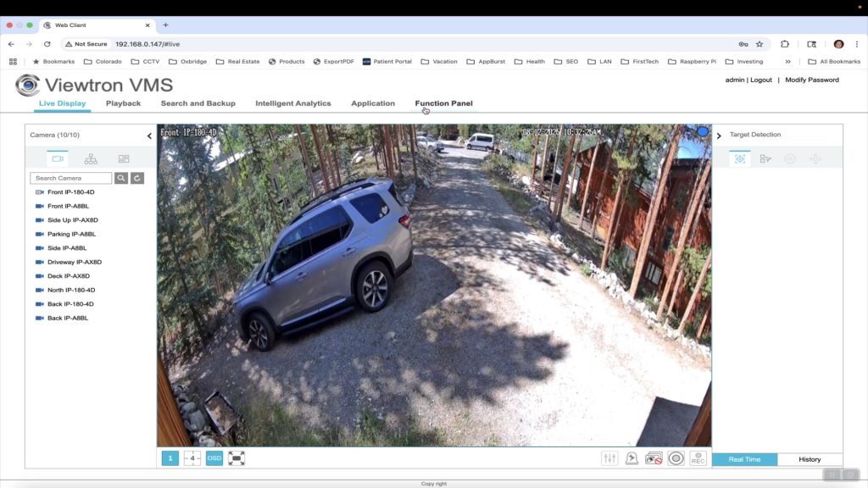Click the snapshot view disabled icon

(654, 458)
